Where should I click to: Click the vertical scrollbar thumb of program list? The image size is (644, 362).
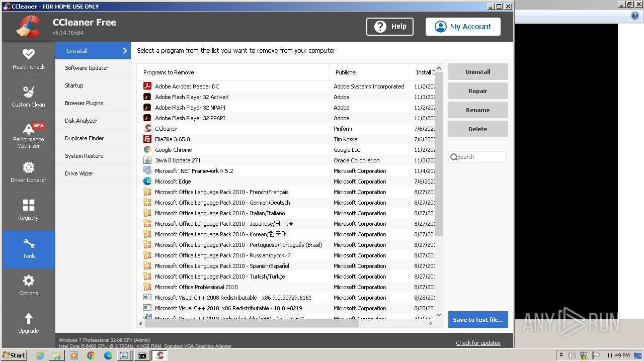tap(439, 154)
